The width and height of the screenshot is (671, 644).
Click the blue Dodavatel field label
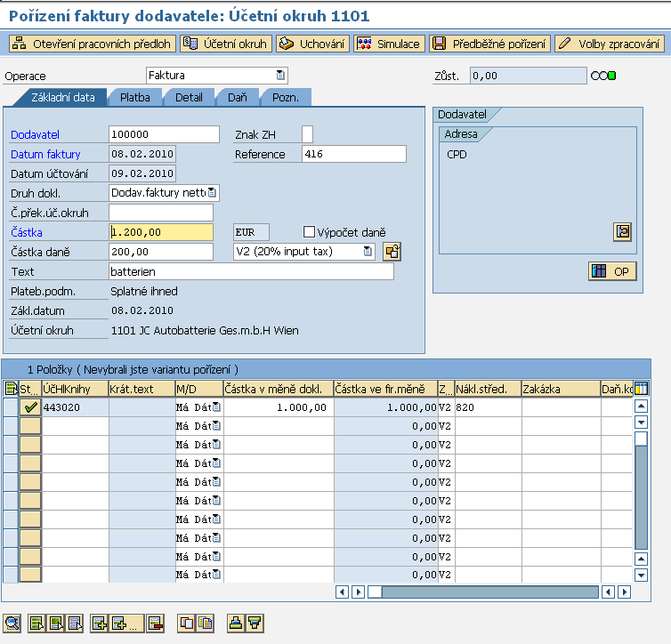pos(35,134)
